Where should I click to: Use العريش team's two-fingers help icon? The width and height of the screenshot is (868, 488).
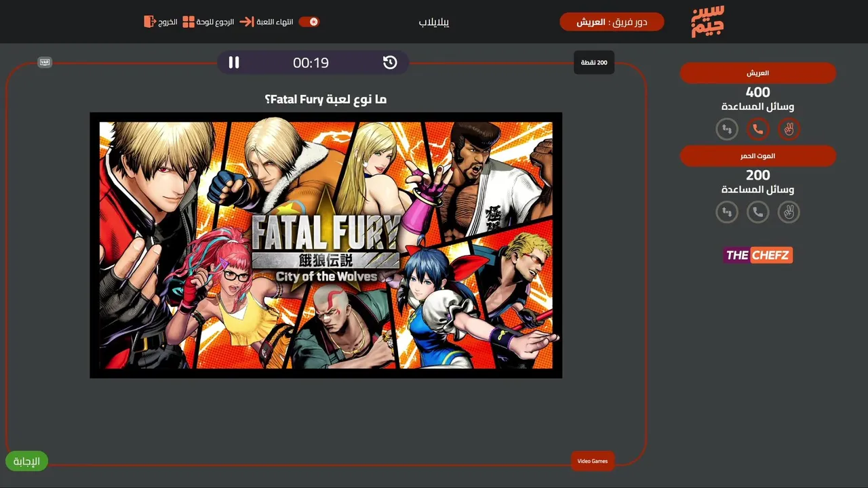789,129
